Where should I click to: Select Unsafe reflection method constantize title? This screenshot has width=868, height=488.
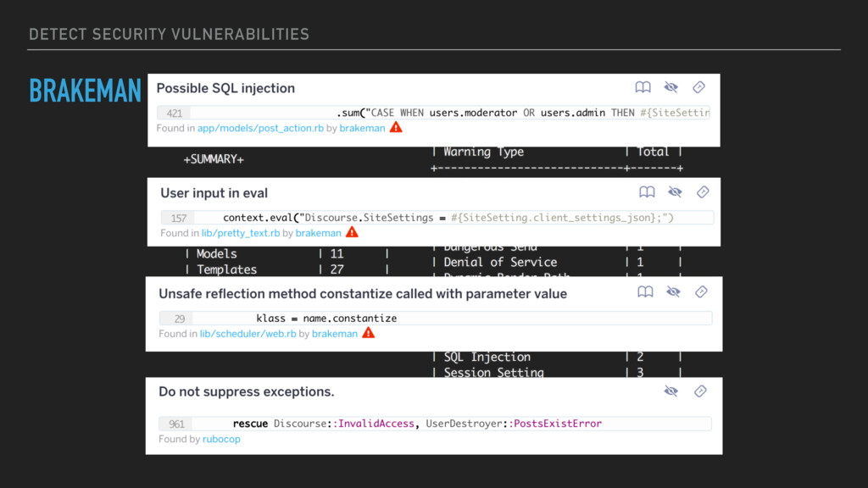point(363,294)
